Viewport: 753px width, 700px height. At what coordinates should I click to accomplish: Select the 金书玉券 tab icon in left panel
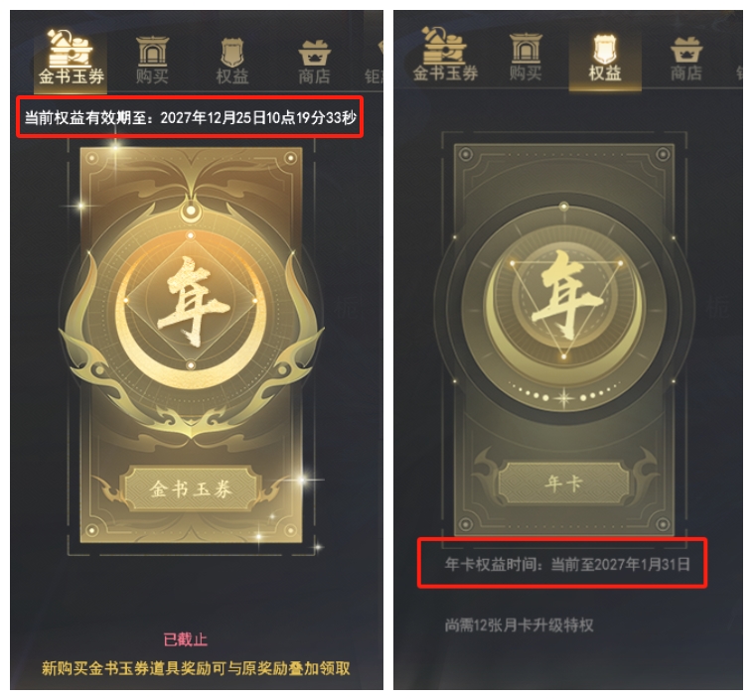pyautogui.click(x=71, y=48)
